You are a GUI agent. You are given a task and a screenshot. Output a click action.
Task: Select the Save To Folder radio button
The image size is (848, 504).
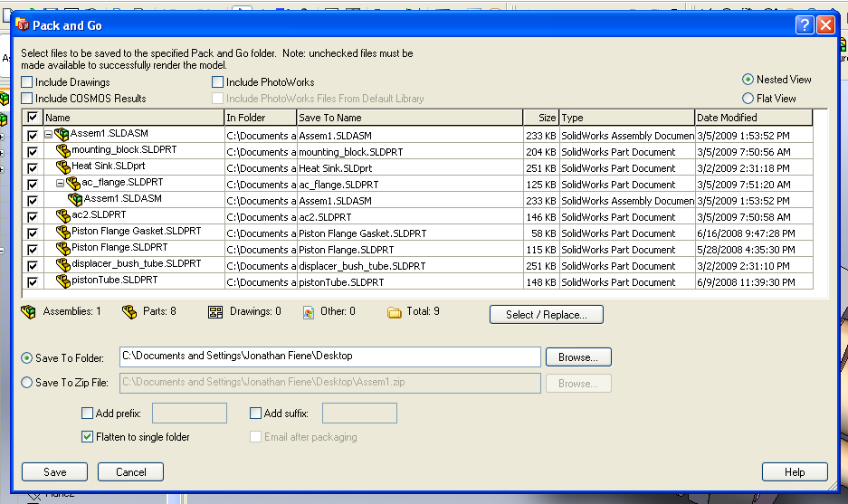(x=26, y=358)
